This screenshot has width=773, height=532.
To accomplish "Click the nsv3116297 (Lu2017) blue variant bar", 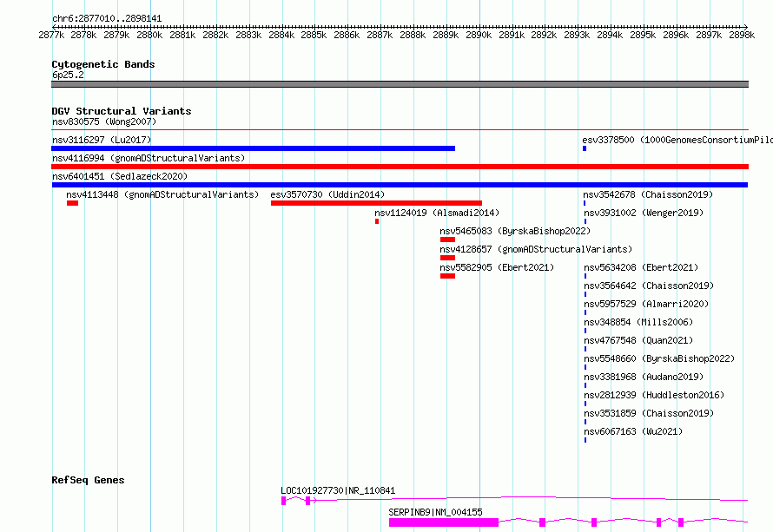I will [253, 148].
